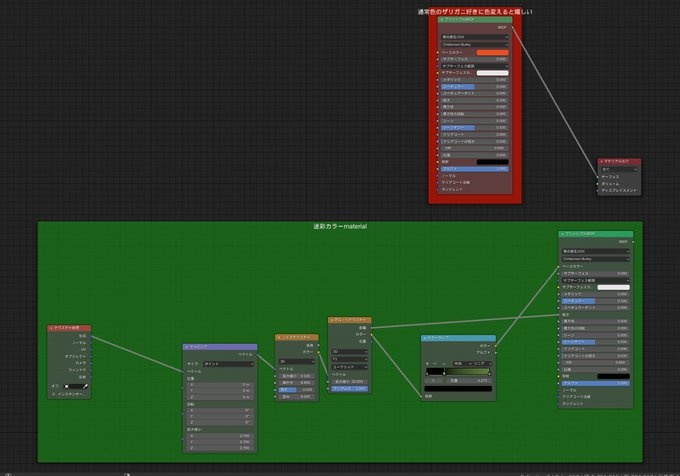Open Christensen-Burley dropdown in red-framed Principled BSDF
Screen dimensions: 680x476
(x=474, y=45)
